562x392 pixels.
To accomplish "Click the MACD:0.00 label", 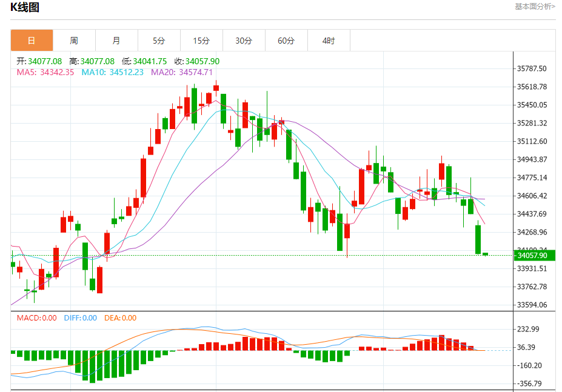I will [x=36, y=318].
